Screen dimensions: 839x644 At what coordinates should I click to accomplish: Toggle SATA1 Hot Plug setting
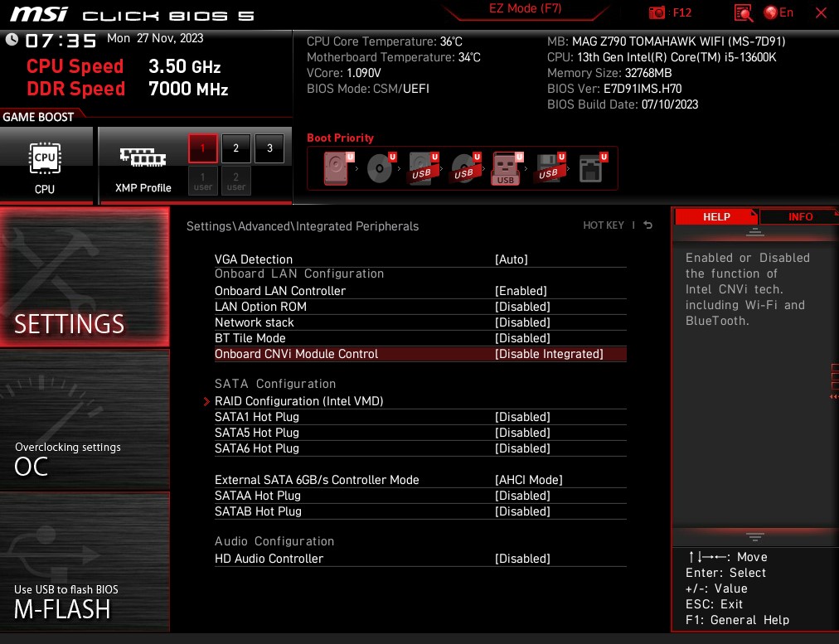[420, 417]
